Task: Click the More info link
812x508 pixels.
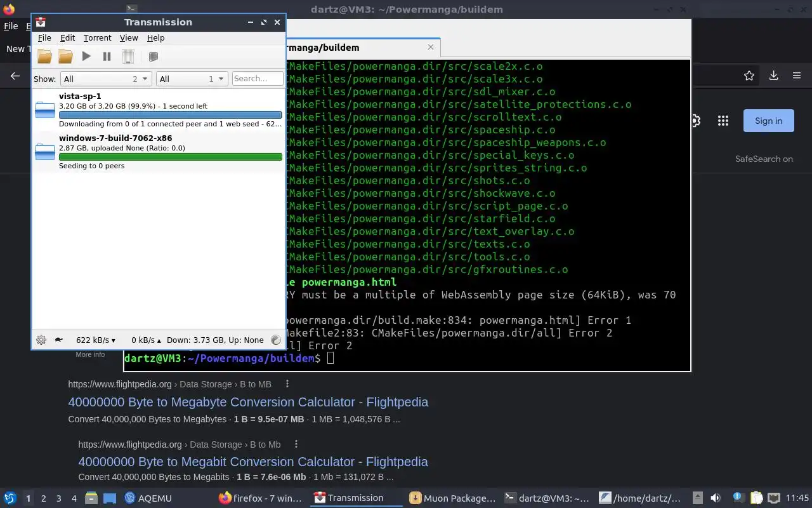Action: 90,354
